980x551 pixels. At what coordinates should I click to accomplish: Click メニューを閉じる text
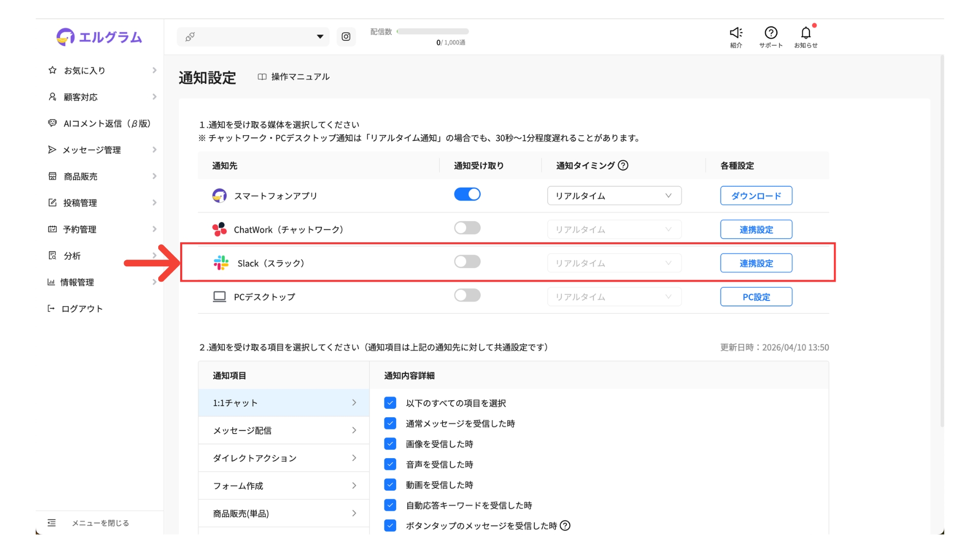pyautogui.click(x=101, y=522)
